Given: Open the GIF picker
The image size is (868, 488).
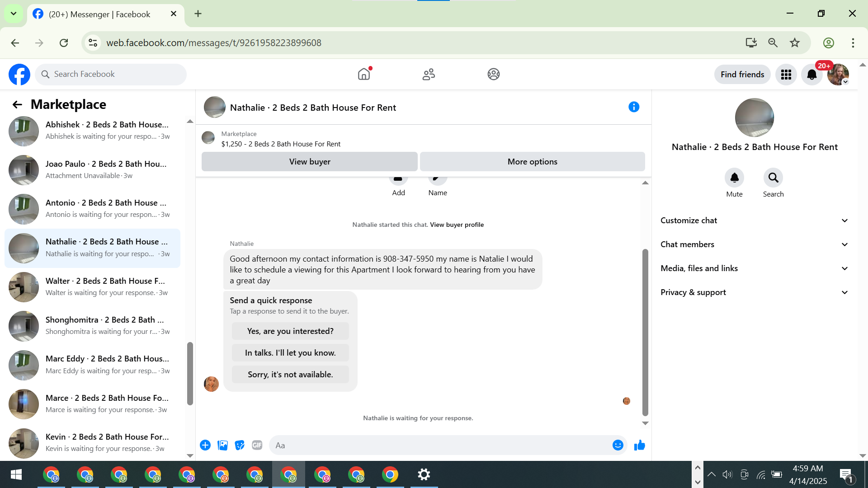Looking at the screenshot, I should [257, 446].
